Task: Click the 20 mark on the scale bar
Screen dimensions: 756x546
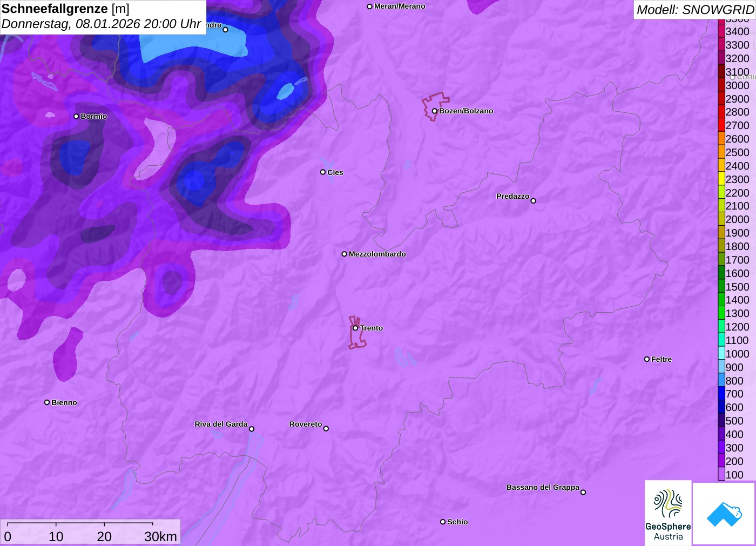Action: 104,536
